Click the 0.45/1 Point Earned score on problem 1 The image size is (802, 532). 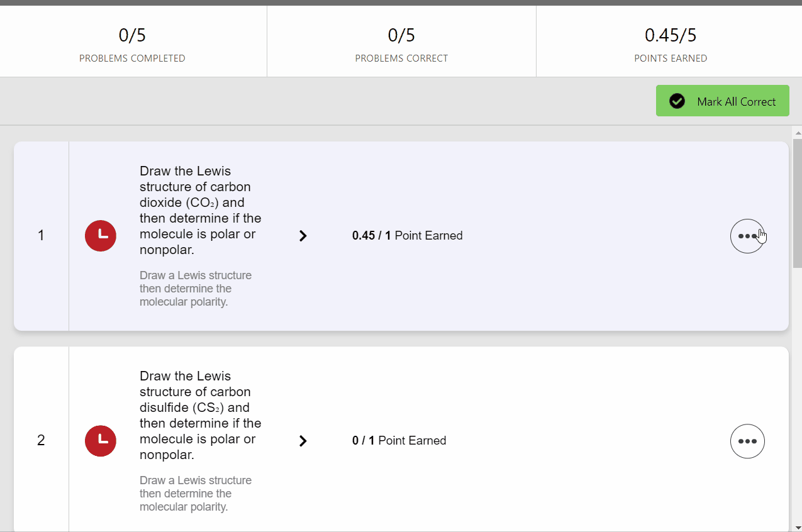pos(407,235)
